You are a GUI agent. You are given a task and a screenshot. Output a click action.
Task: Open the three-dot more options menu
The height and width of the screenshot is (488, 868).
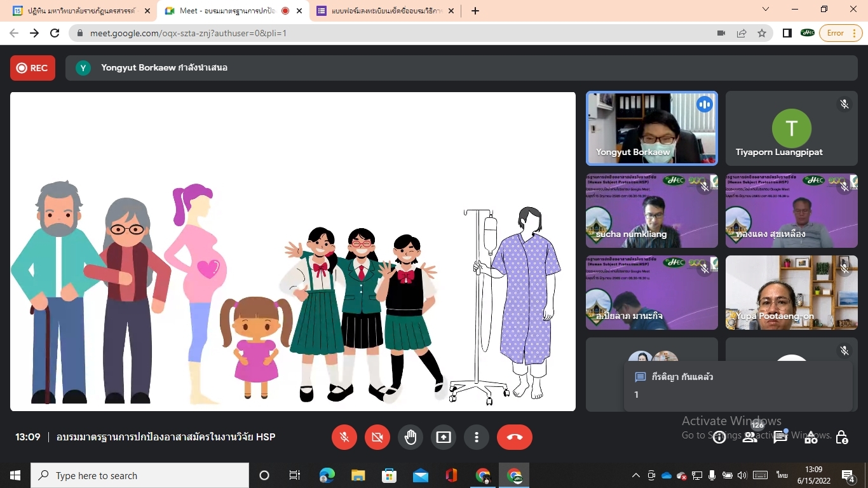pos(477,437)
